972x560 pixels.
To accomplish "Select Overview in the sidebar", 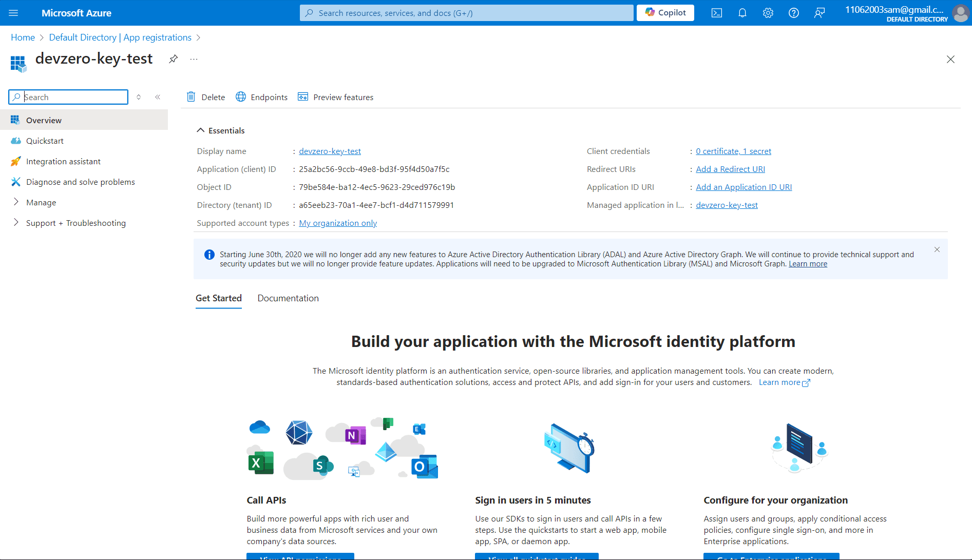I will [84, 120].
